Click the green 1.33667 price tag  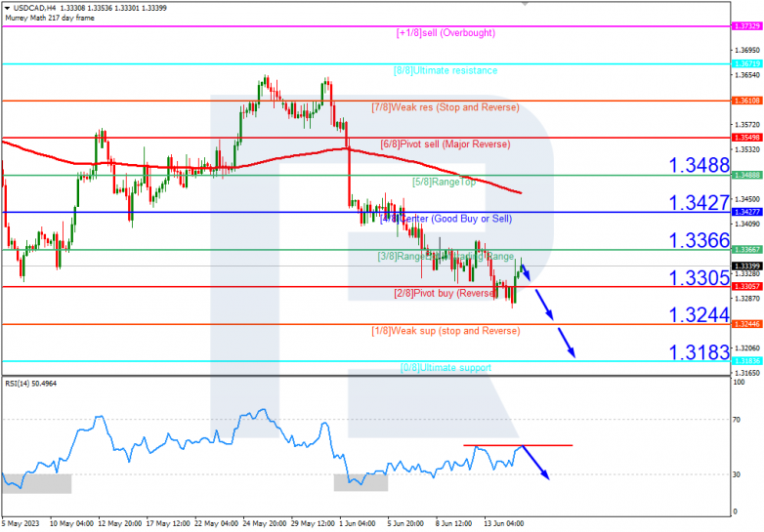click(747, 250)
